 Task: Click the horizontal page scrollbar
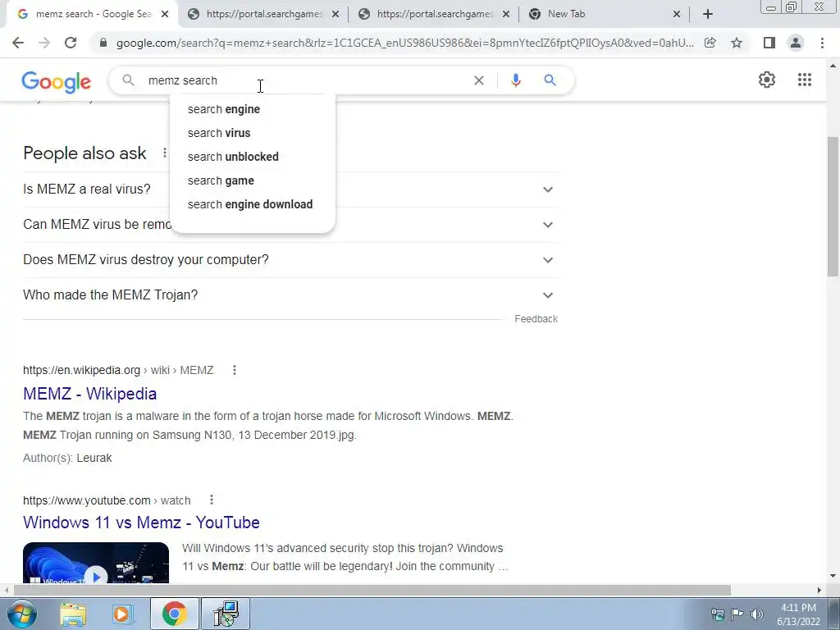[x=372, y=590]
